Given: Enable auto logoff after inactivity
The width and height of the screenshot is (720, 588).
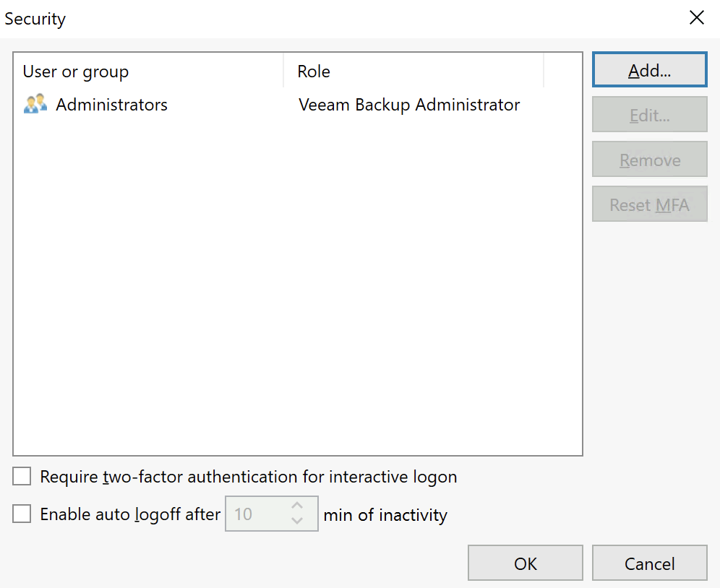Looking at the screenshot, I should pyautogui.click(x=21, y=514).
